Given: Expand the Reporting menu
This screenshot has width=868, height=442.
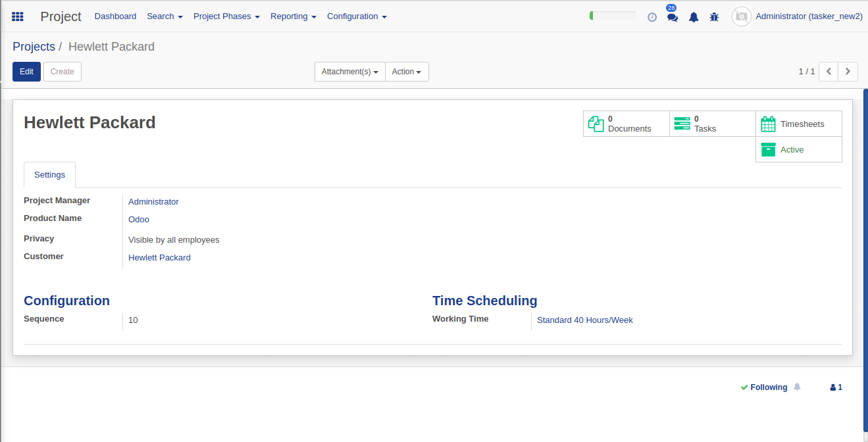Looking at the screenshot, I should (x=294, y=16).
